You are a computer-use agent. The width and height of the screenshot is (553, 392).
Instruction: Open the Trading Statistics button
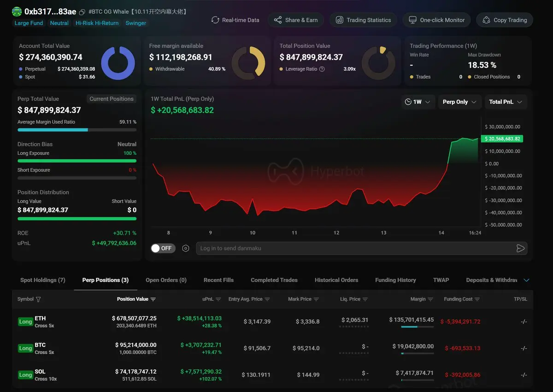click(363, 20)
